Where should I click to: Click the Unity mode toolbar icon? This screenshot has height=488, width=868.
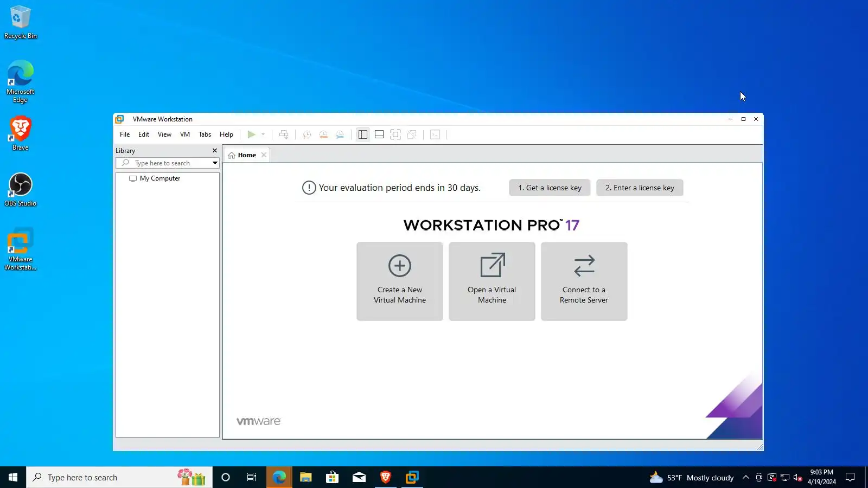click(x=412, y=134)
